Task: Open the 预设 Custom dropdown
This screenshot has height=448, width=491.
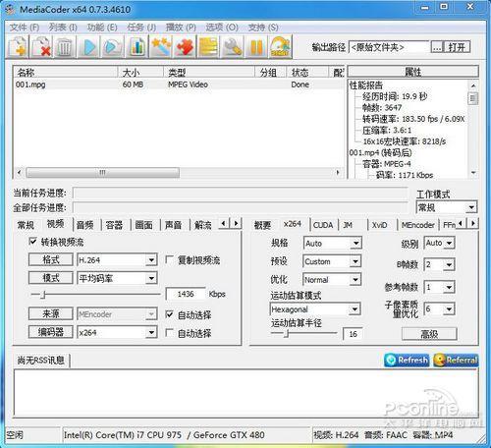Action: tap(355, 261)
